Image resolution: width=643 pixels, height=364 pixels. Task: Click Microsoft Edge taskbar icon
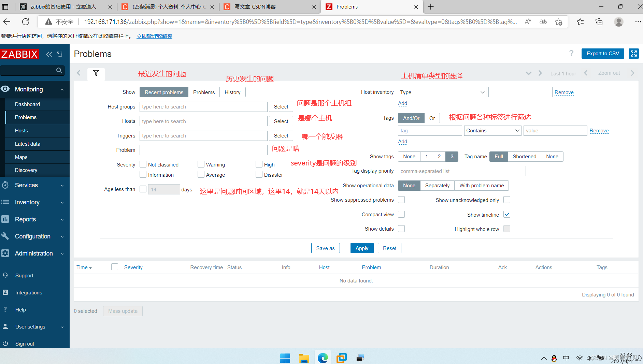tap(323, 358)
